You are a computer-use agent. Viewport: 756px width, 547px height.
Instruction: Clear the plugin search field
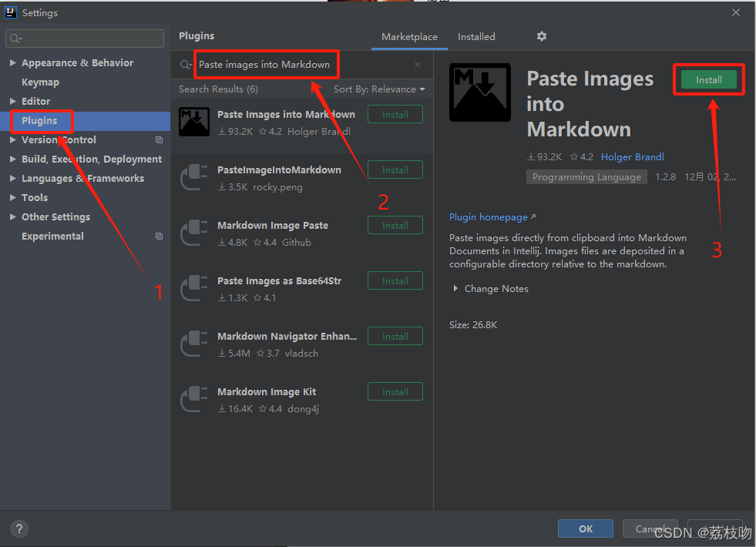click(418, 65)
